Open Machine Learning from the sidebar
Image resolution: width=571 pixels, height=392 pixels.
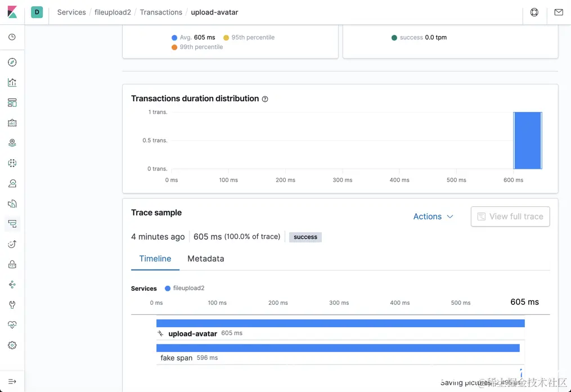click(x=12, y=163)
